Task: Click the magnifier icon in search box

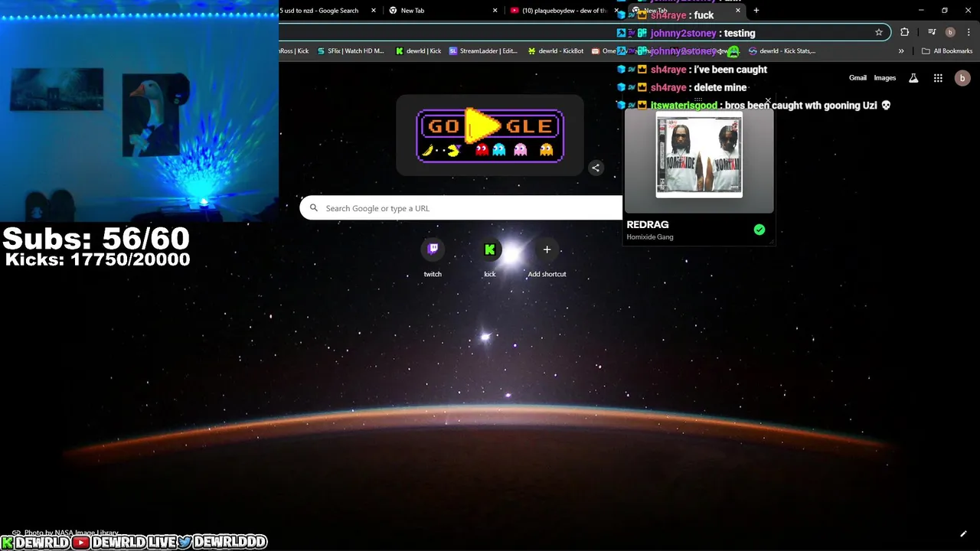Action: pos(313,208)
